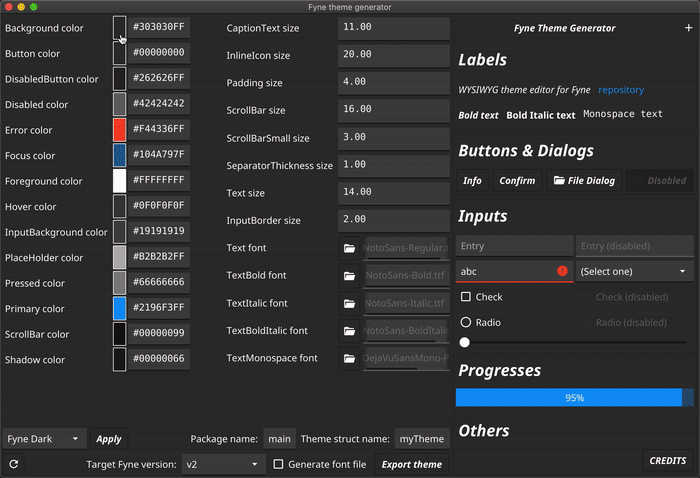Edit the Padding size field 4.00
This screenshot has height=478, width=700.
coord(394,83)
